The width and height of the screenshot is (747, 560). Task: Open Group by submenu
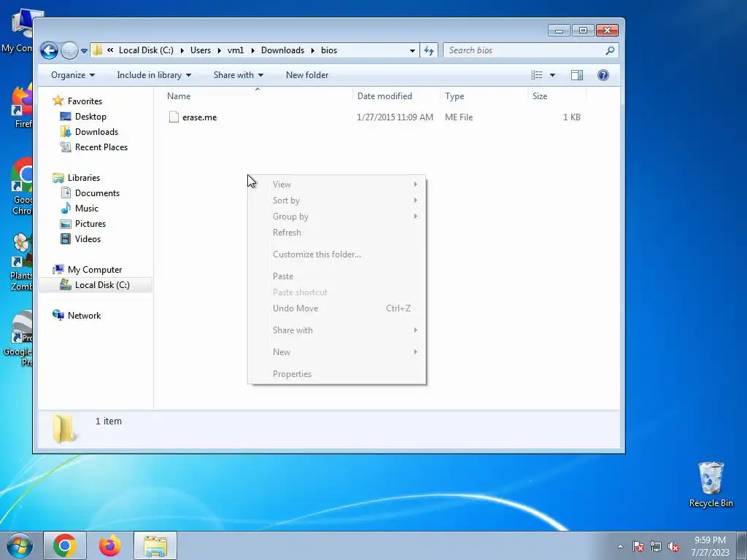pyautogui.click(x=337, y=216)
